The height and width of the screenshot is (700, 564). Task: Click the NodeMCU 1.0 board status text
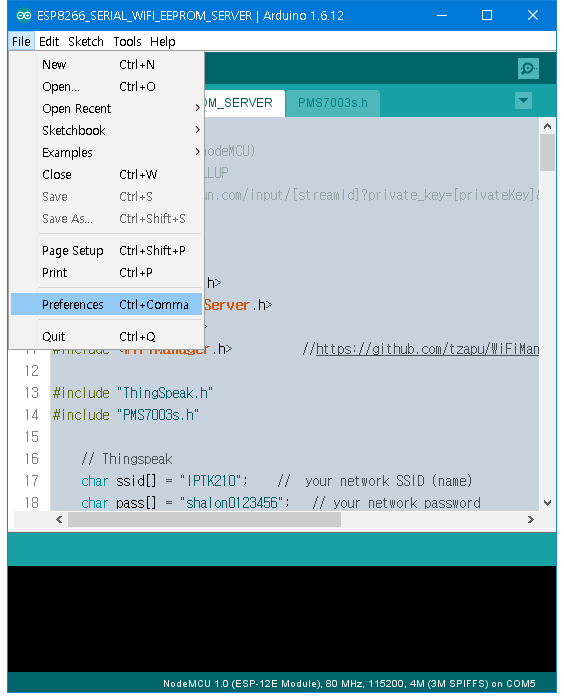(349, 683)
